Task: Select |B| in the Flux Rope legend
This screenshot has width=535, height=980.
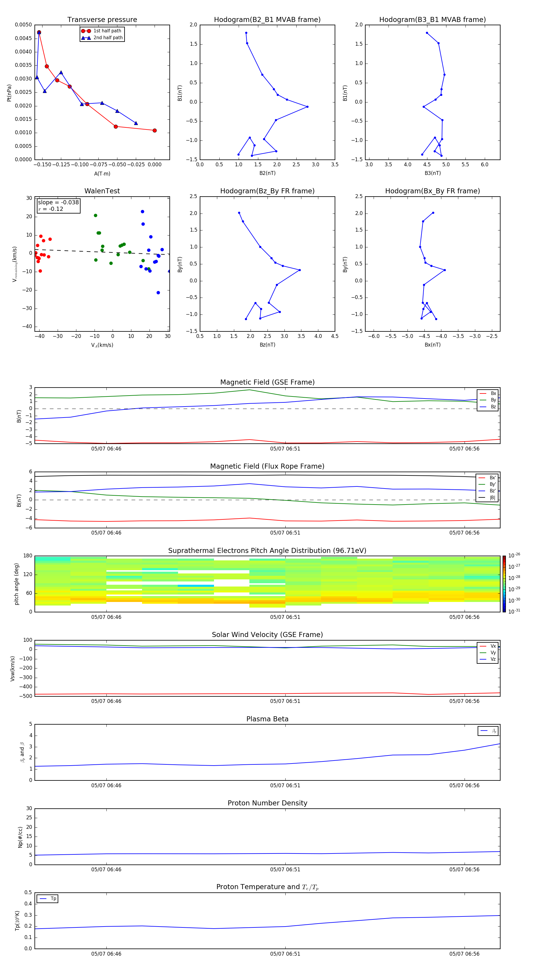Action: [x=487, y=498]
